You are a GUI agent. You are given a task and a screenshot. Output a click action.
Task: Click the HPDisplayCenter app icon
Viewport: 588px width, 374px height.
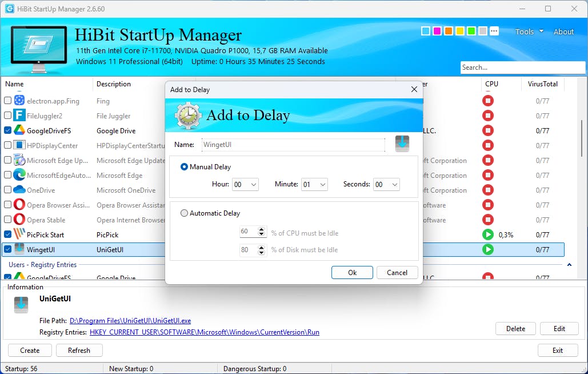(19, 145)
